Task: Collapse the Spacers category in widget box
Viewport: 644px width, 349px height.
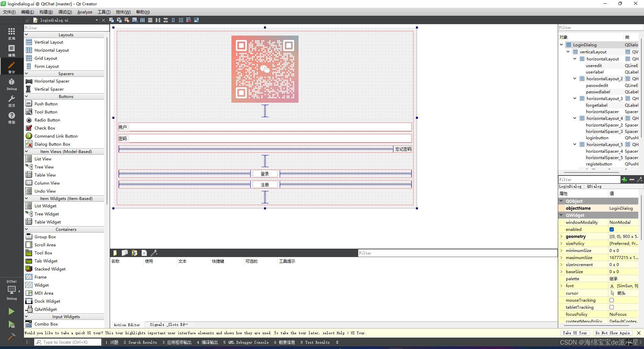Action: (26, 73)
